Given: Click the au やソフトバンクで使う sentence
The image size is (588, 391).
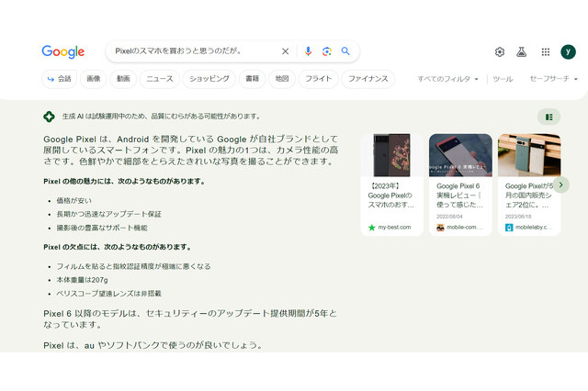Looking at the screenshot, I should coord(153,345).
